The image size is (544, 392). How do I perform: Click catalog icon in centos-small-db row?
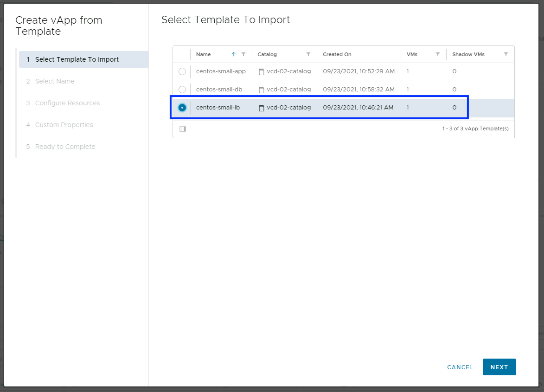pos(262,90)
